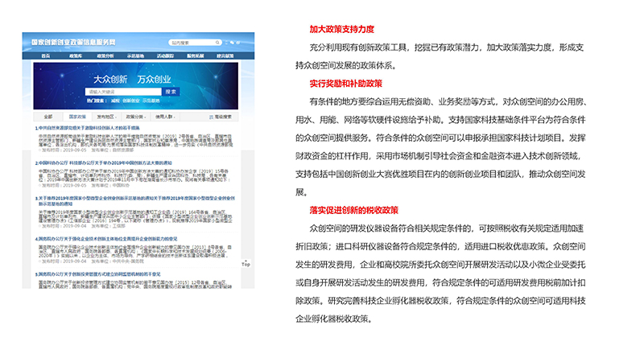The image size is (644, 362).
Task: Click the site logo title 国家创新创业政策信息服务网
Action: click(x=73, y=43)
